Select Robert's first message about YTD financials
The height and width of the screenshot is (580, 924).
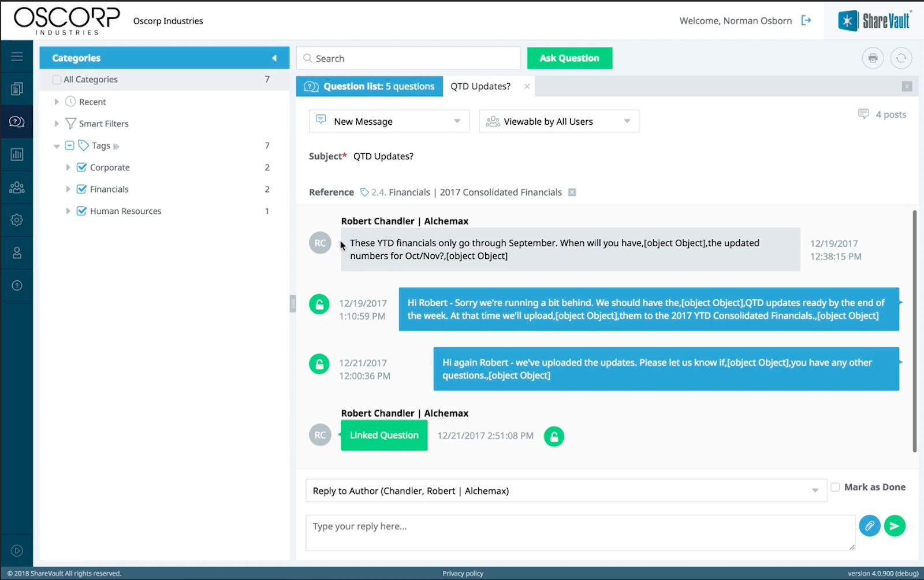(571, 250)
